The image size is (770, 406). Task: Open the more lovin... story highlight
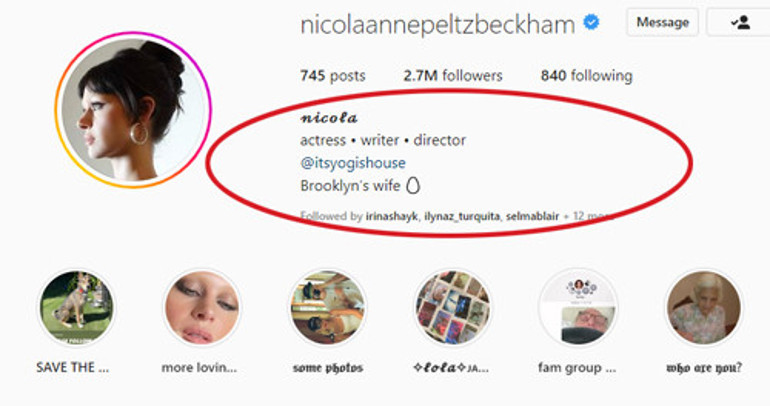pyautogui.click(x=202, y=308)
